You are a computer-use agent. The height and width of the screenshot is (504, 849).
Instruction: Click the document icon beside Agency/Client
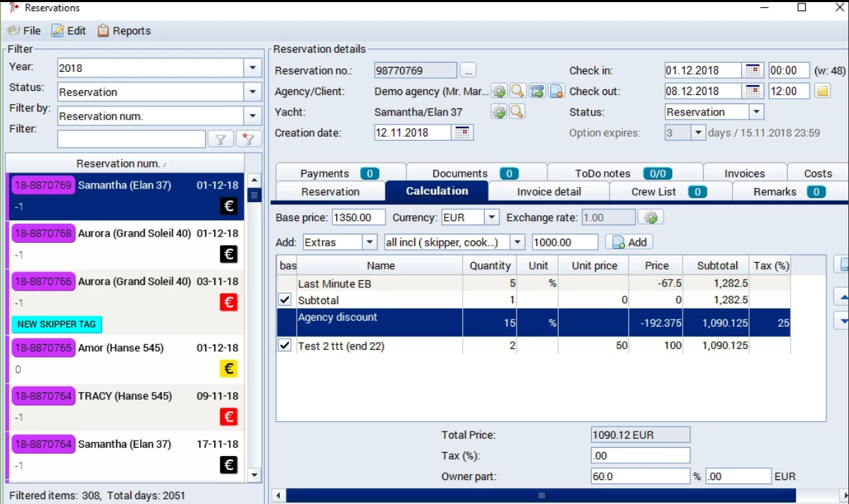coord(557,91)
